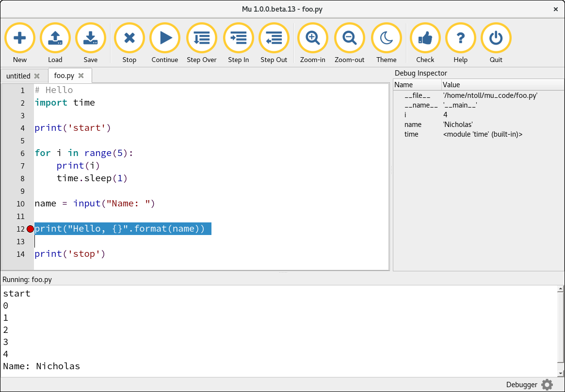Click output scrollbar up arrow
Viewport: 565px width, 392px height.
click(560, 288)
